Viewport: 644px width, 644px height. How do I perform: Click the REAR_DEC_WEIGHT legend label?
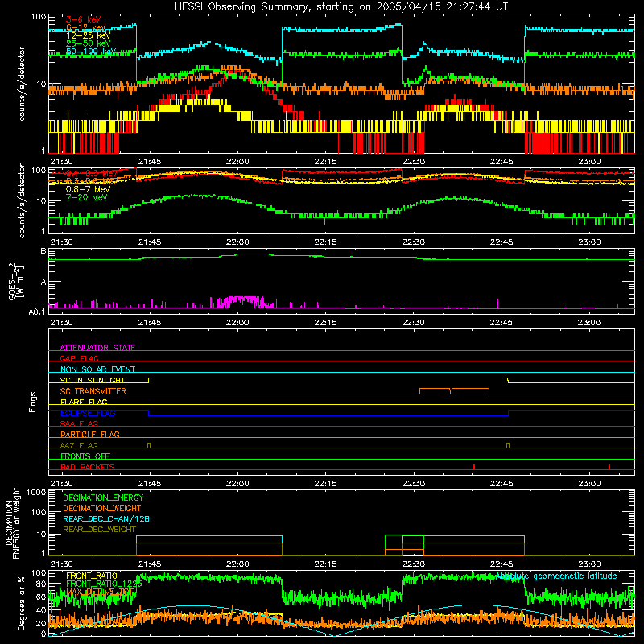pos(99,530)
